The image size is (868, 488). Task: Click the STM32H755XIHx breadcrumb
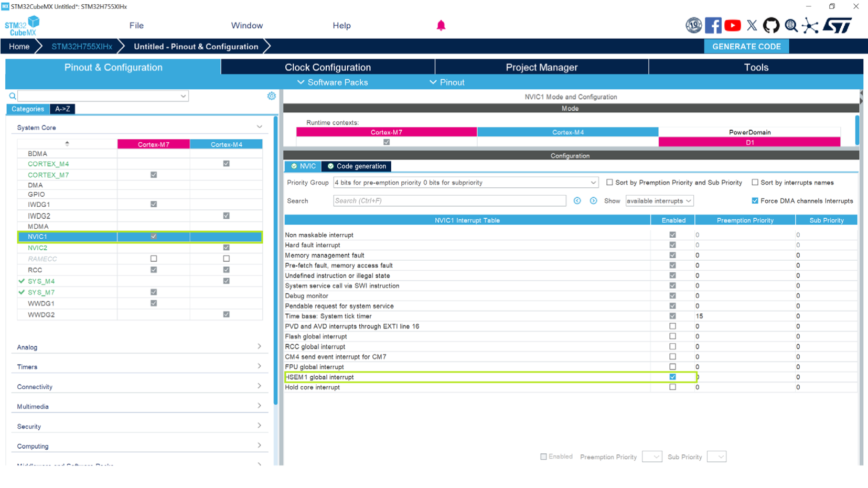click(x=82, y=46)
